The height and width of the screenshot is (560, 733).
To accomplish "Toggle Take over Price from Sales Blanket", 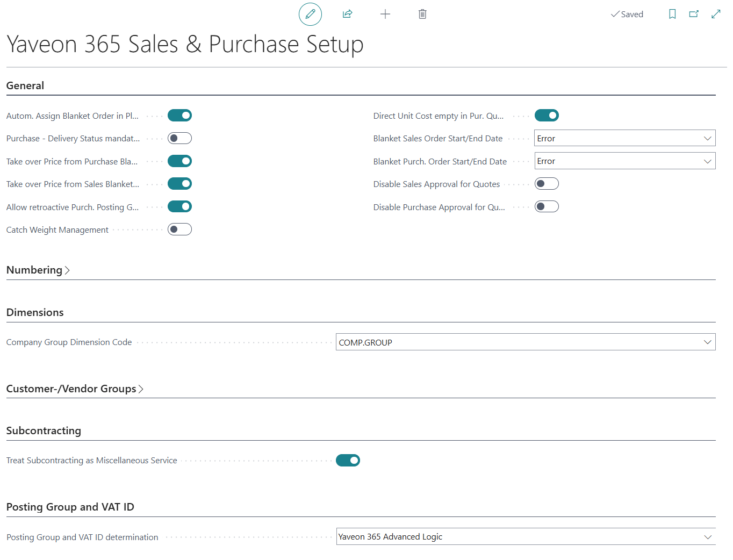I will pyautogui.click(x=179, y=184).
